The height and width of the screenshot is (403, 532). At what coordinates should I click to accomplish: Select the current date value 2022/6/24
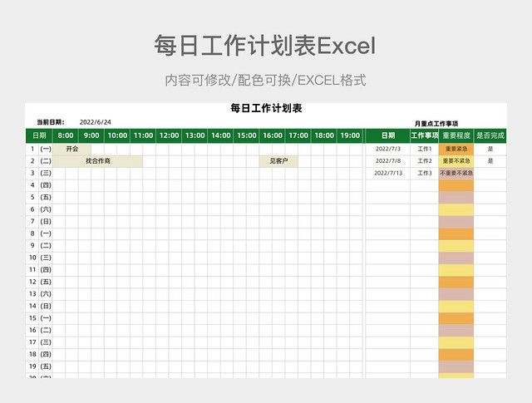point(95,122)
